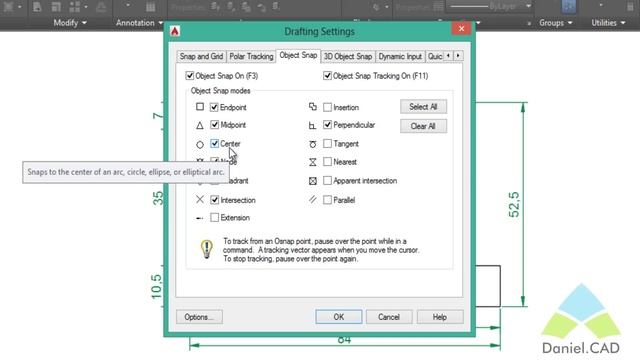The height and width of the screenshot is (360, 640).
Task: Expand the Annotation ribbon panel
Action: (139, 23)
